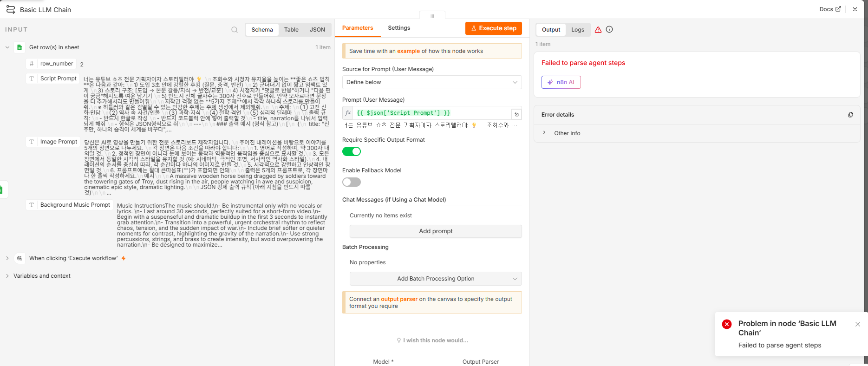Switch input view to Schema
This screenshot has width=868, height=366.
point(262,30)
